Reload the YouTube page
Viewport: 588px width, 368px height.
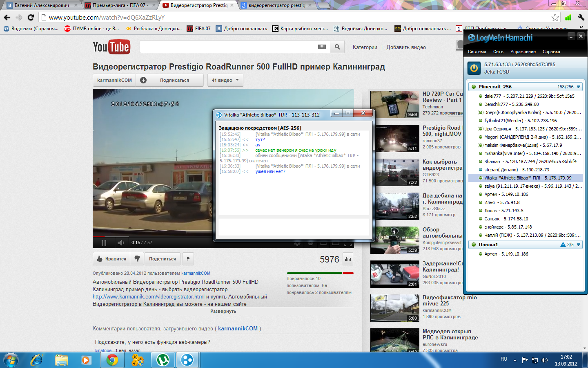(31, 17)
